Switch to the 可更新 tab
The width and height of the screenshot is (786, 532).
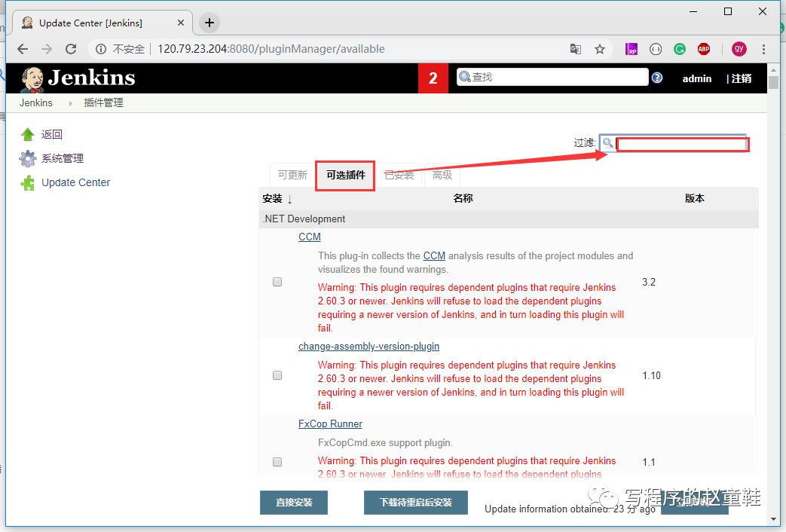292,175
